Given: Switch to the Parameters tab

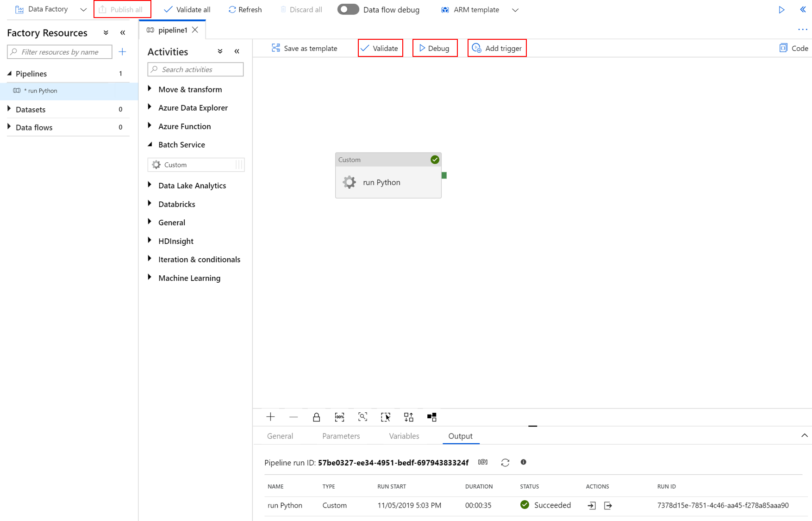Looking at the screenshot, I should coord(341,436).
